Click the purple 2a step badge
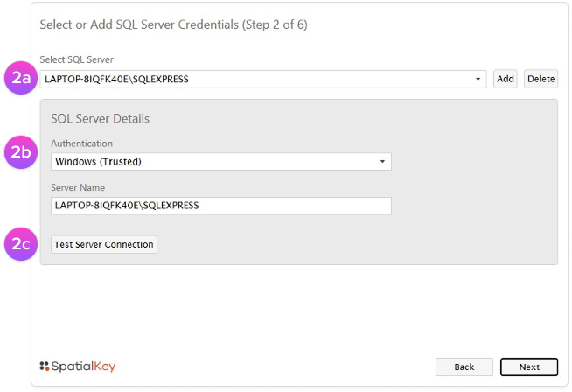The height and width of the screenshot is (392, 572). click(x=21, y=79)
